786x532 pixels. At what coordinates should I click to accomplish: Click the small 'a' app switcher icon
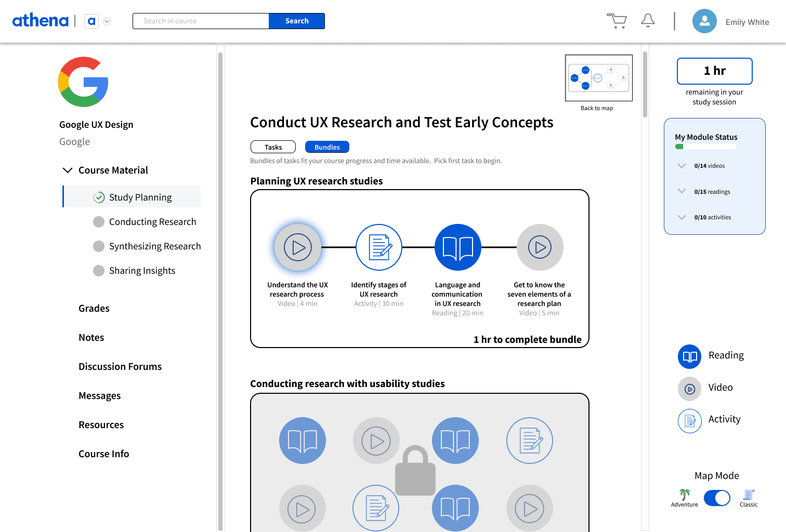pos(91,21)
